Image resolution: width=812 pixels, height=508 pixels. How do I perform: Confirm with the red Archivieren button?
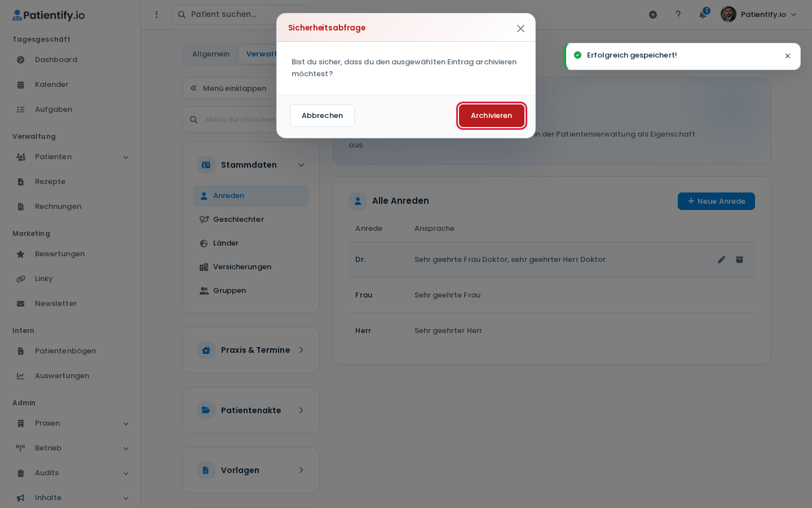coord(491,116)
